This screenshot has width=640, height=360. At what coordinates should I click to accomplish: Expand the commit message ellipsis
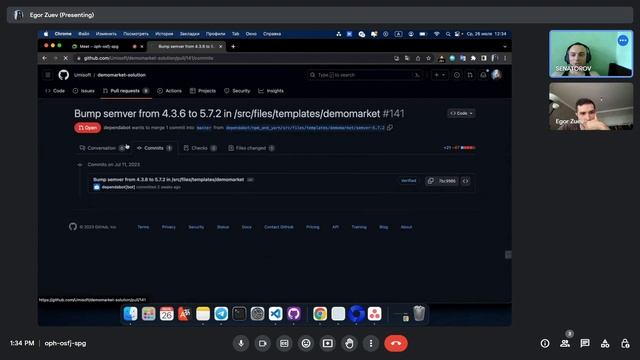click(x=250, y=180)
